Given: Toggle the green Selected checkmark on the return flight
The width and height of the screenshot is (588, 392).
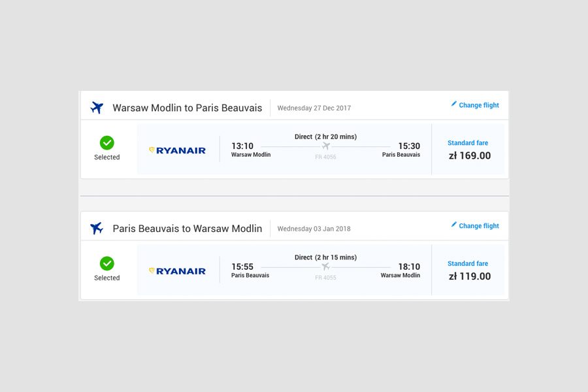Looking at the screenshot, I should tap(107, 264).
